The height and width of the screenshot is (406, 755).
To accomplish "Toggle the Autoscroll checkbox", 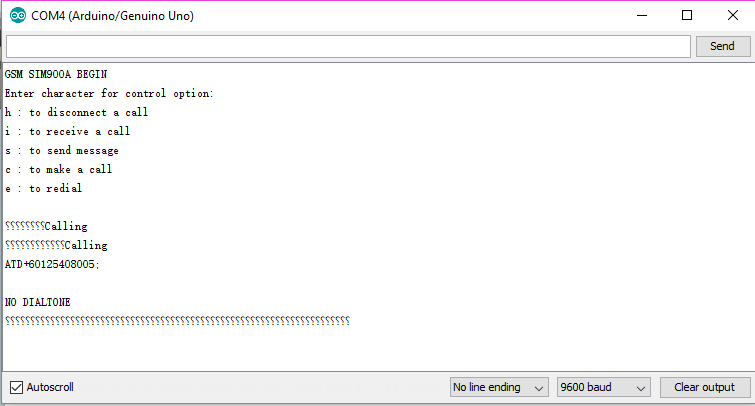I will [x=16, y=387].
